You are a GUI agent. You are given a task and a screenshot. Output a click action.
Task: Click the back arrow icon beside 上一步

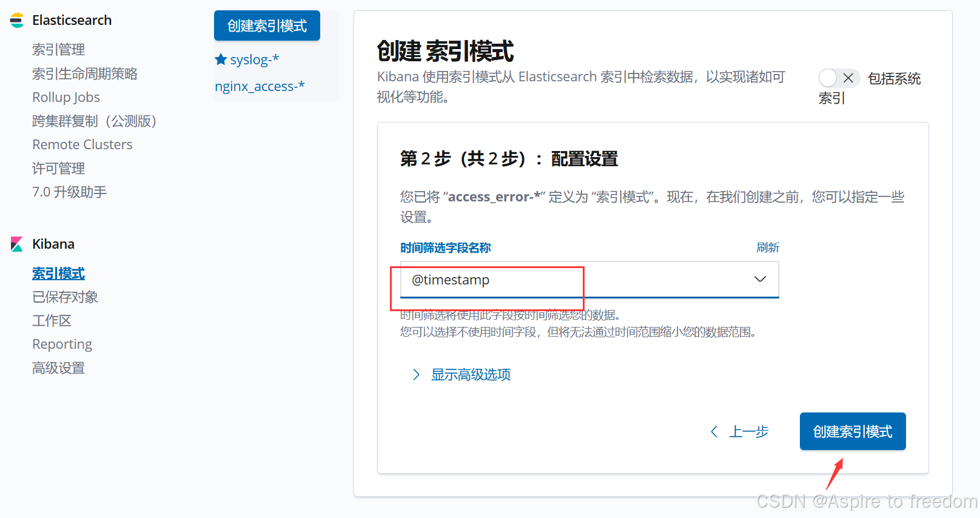click(x=714, y=431)
